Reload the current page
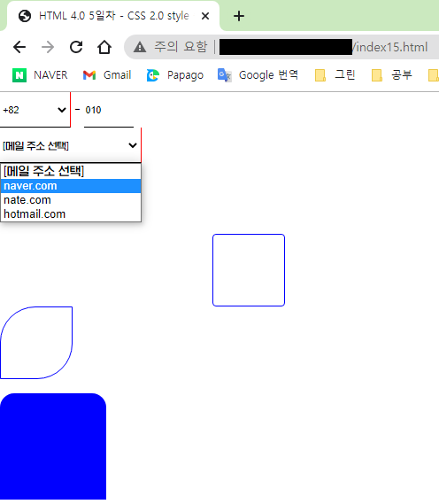Image resolution: width=439 pixels, height=504 pixels. (76, 47)
